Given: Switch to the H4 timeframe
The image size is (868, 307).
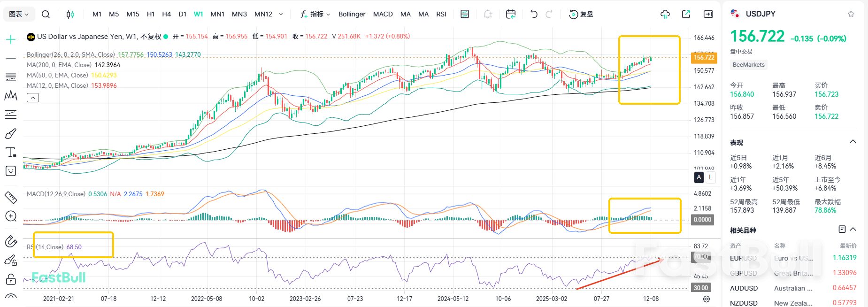Looking at the screenshot, I should pos(166,14).
